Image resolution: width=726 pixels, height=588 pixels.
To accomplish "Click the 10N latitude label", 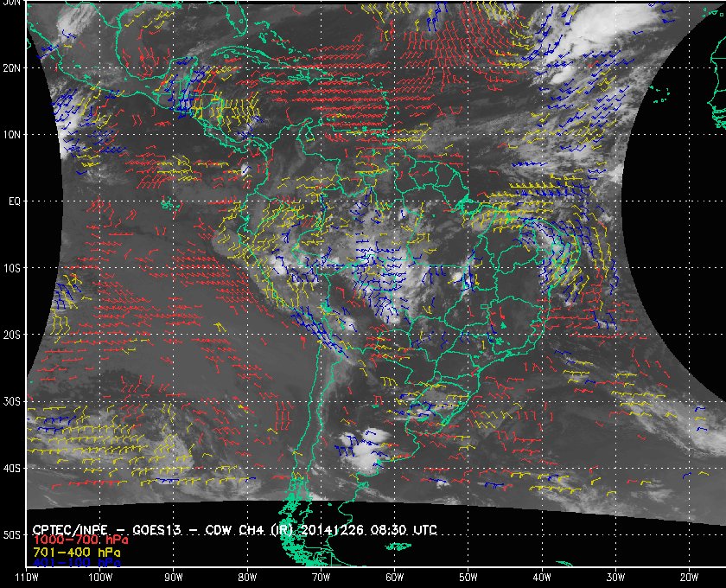I will [x=11, y=135].
